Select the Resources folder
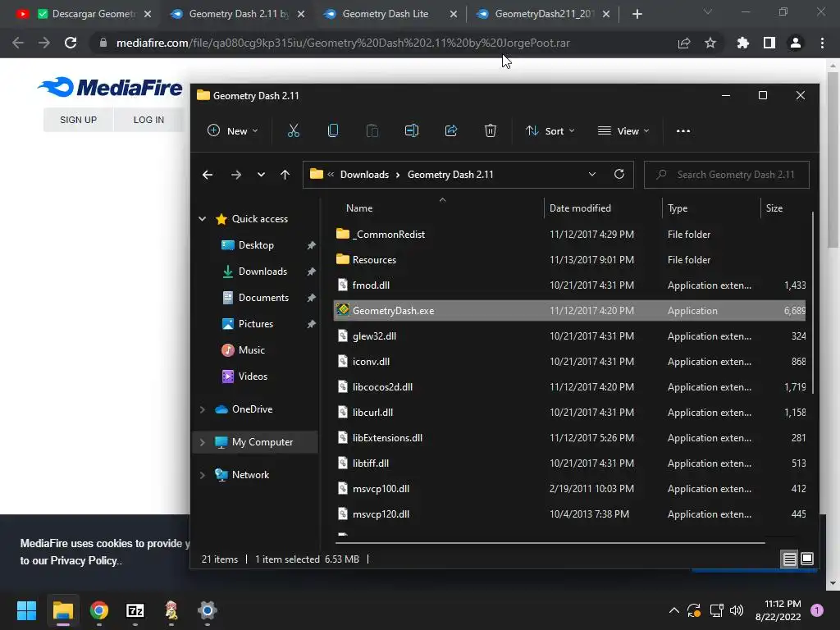840x630 pixels. coord(569,260)
